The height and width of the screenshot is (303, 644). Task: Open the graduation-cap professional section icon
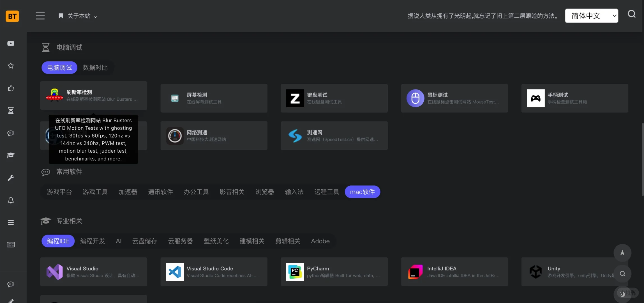pyautogui.click(x=11, y=155)
